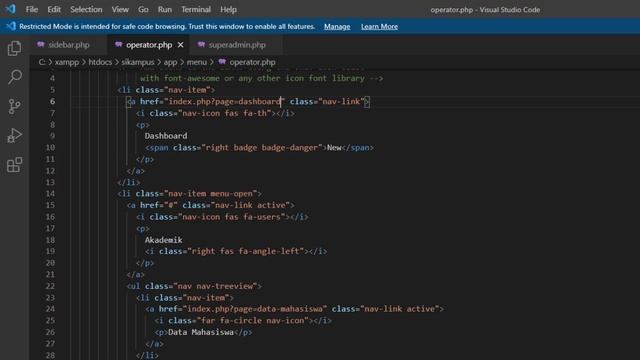Click the text "Akademik" on line 18
This screenshot has height=360, width=640.
[163, 240]
